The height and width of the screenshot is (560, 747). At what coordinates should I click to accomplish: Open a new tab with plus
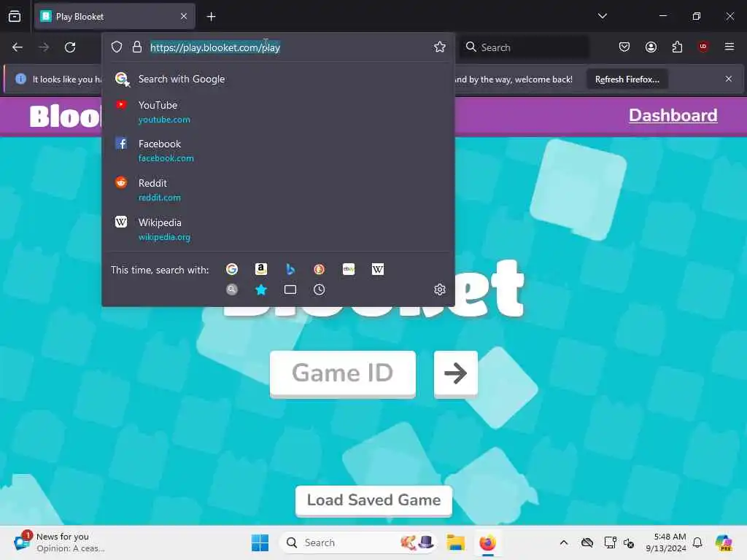[x=211, y=17]
